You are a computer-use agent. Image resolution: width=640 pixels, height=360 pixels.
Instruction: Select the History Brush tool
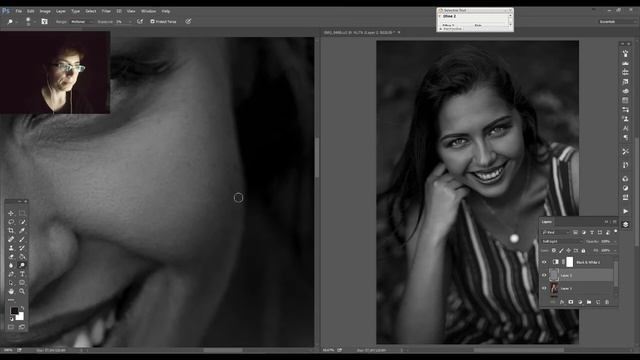click(22, 248)
